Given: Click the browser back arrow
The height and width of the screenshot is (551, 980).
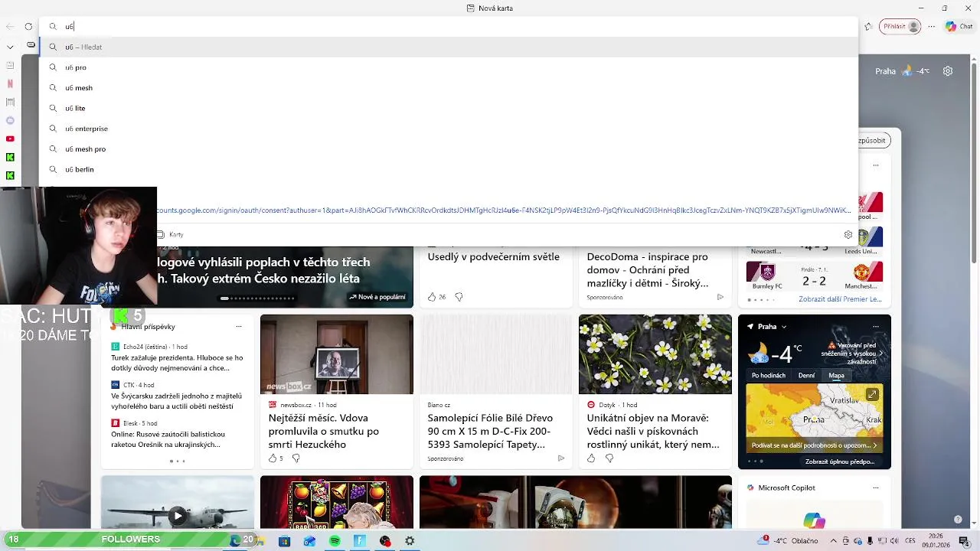Looking at the screenshot, I should point(10,26).
